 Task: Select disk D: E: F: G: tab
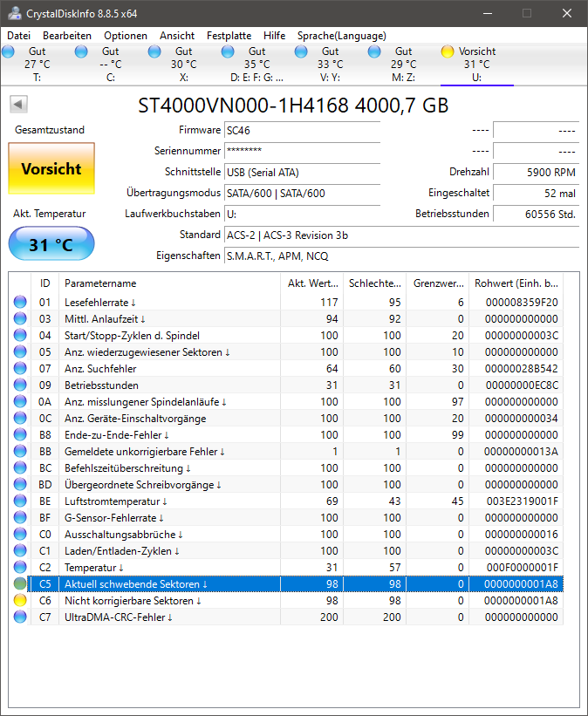pos(256,65)
